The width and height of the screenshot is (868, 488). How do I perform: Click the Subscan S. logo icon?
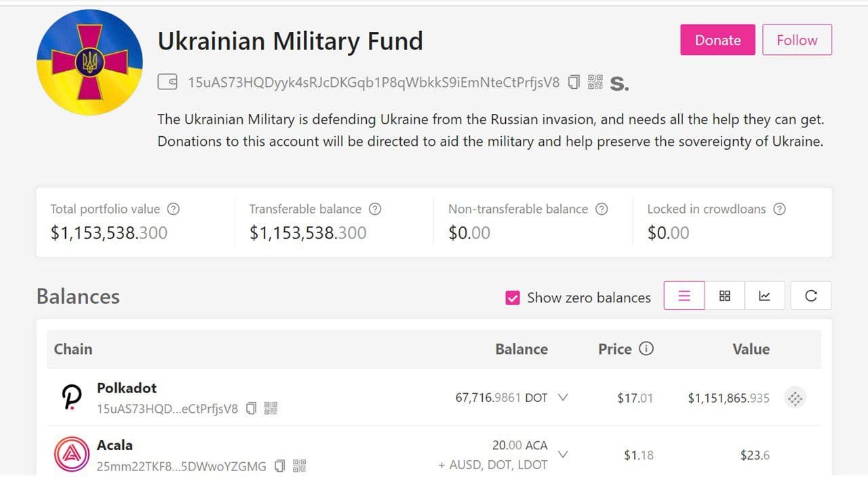click(x=619, y=83)
